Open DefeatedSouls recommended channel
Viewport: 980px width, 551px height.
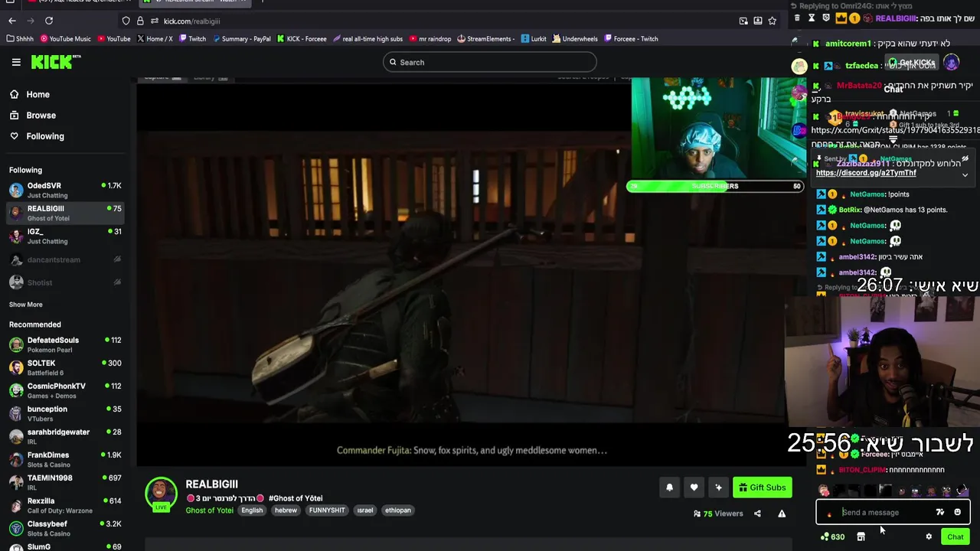[65, 344]
